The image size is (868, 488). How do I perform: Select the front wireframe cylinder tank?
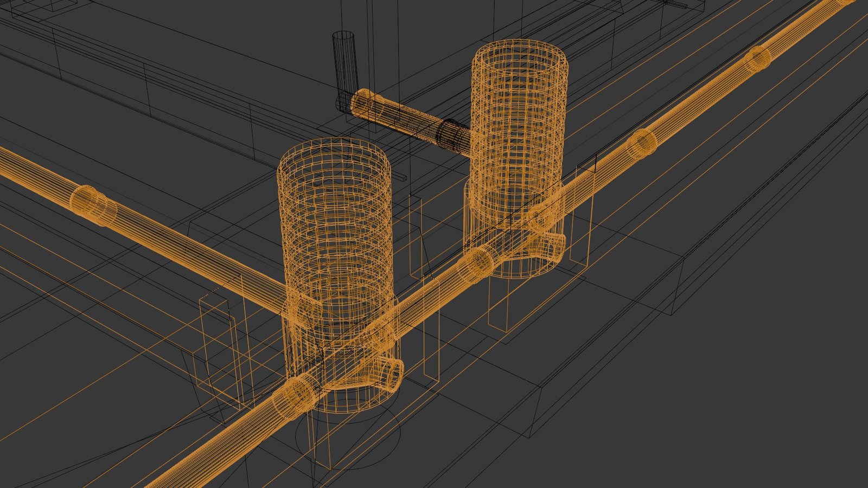tap(334, 228)
